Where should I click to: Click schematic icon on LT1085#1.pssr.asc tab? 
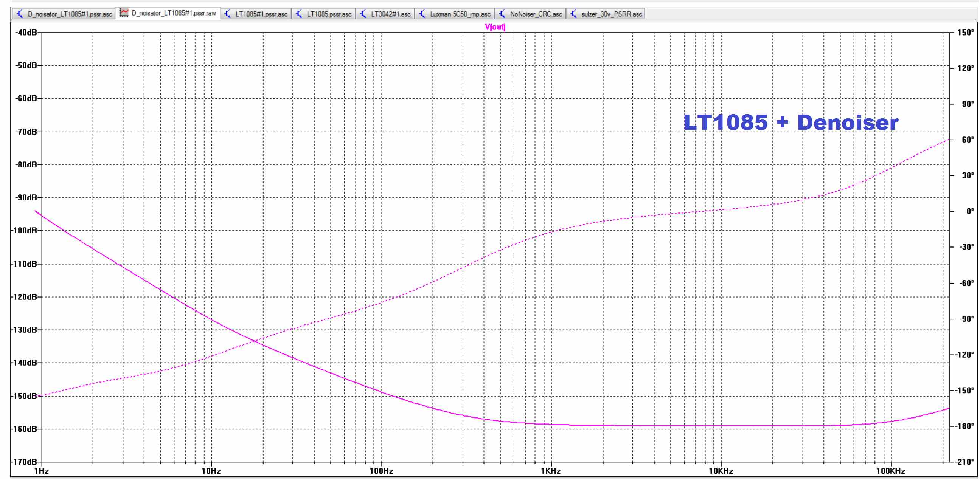[x=227, y=14]
